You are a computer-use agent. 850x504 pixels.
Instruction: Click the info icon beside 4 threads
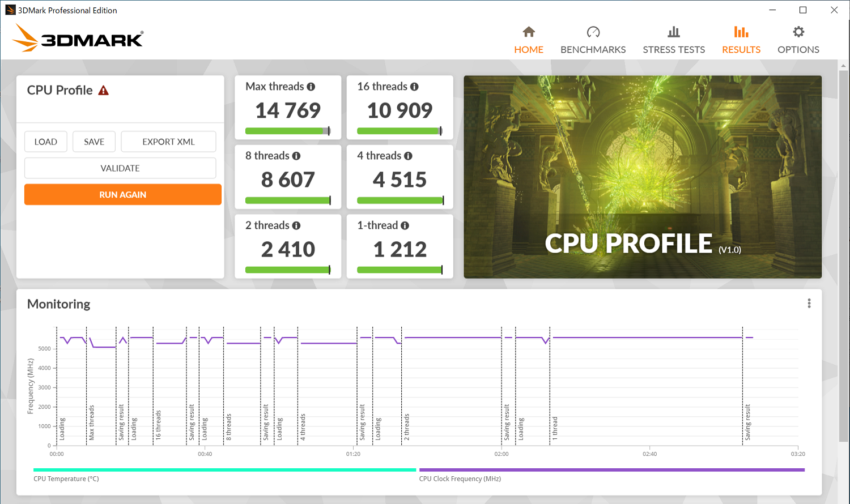pyautogui.click(x=408, y=156)
